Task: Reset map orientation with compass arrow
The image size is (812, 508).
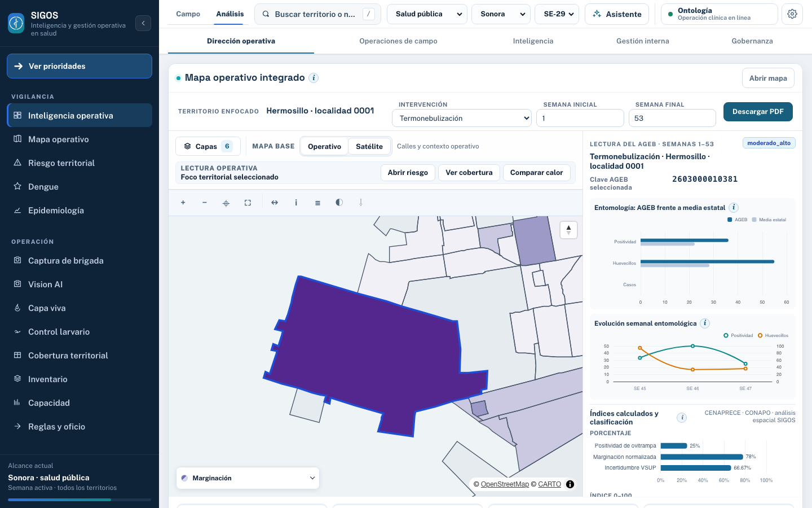Action: tap(568, 230)
